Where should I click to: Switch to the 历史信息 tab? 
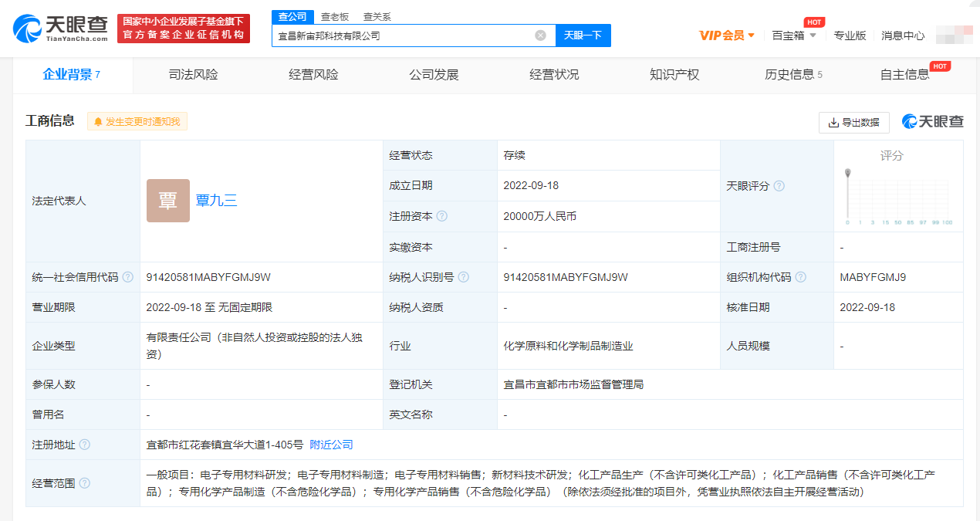pos(794,75)
